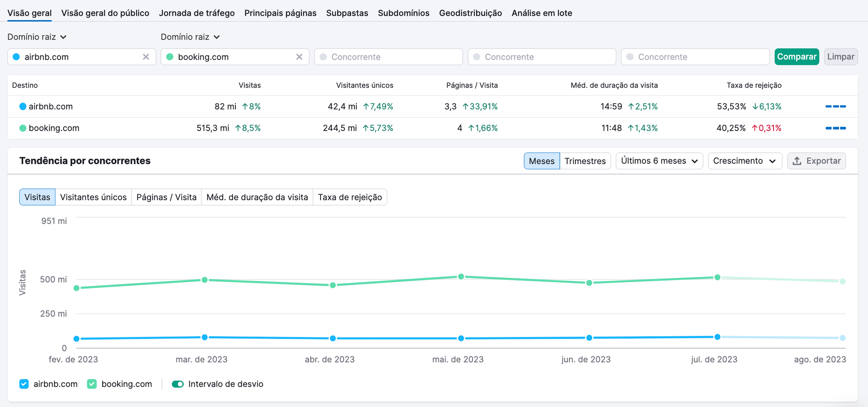
Task: Click Limpar to clear the comparison
Action: [840, 56]
